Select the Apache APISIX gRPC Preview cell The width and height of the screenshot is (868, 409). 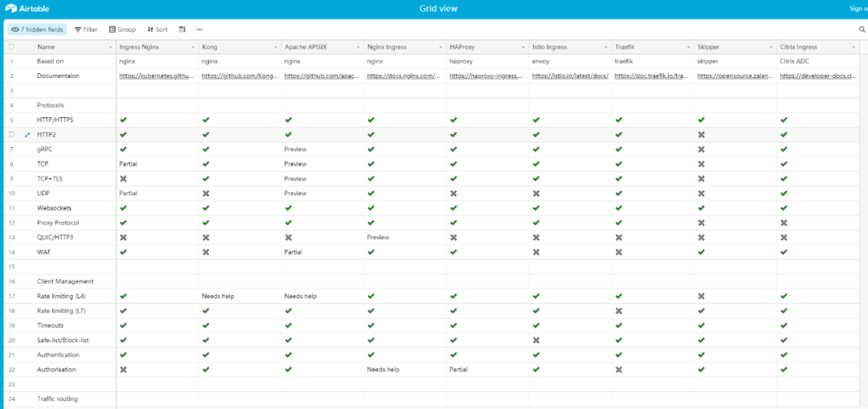[323, 149]
